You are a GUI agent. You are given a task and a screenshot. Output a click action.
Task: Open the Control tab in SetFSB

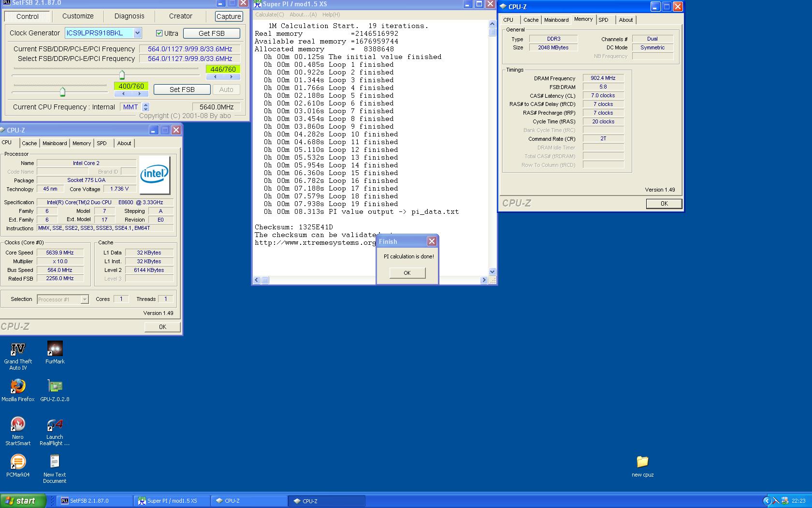tap(28, 16)
